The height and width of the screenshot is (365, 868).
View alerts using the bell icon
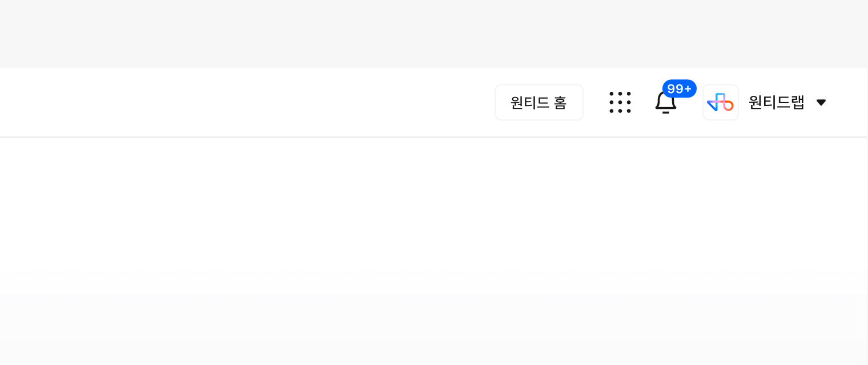click(665, 104)
